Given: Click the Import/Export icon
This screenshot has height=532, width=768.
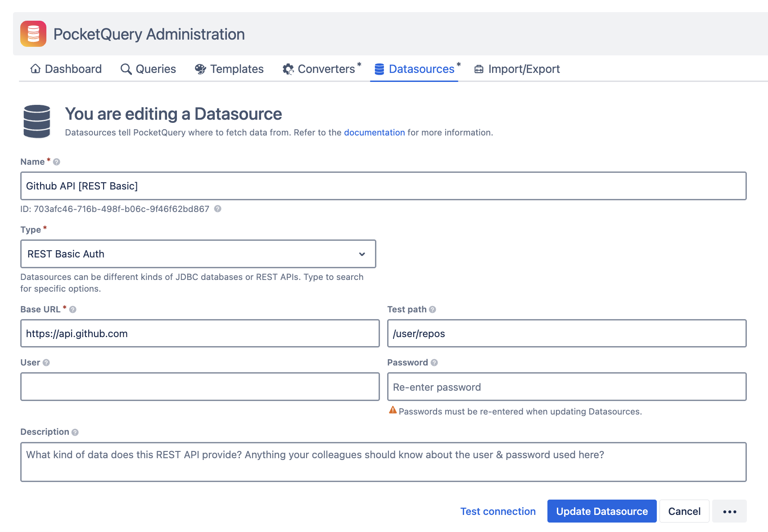Looking at the screenshot, I should pos(479,69).
